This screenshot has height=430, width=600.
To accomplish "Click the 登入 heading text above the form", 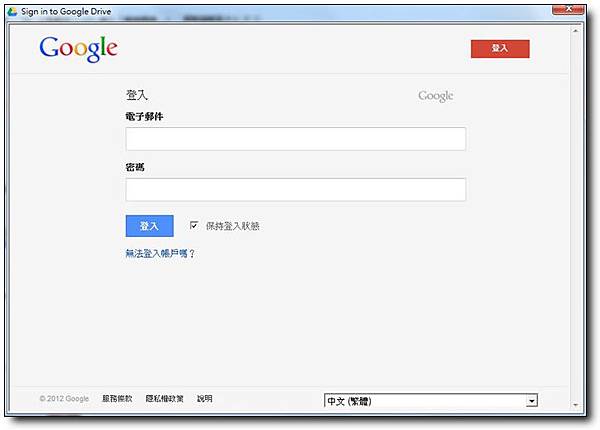I will tap(137, 95).
